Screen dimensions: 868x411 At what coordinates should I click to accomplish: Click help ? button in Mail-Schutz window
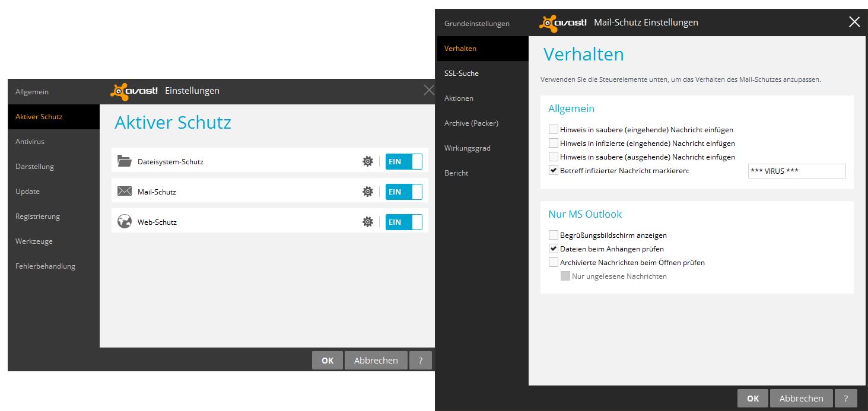pyautogui.click(x=845, y=399)
